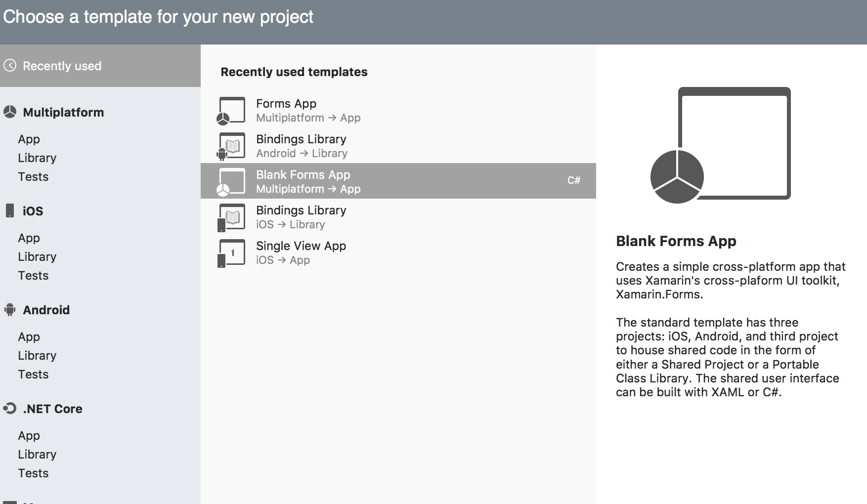Select Library under .NET Core
This screenshot has width=867, height=504.
point(37,455)
